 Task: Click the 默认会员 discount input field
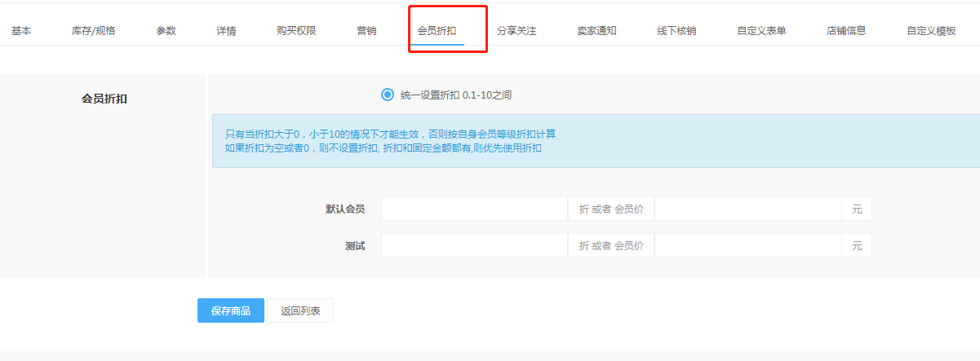[x=474, y=209]
